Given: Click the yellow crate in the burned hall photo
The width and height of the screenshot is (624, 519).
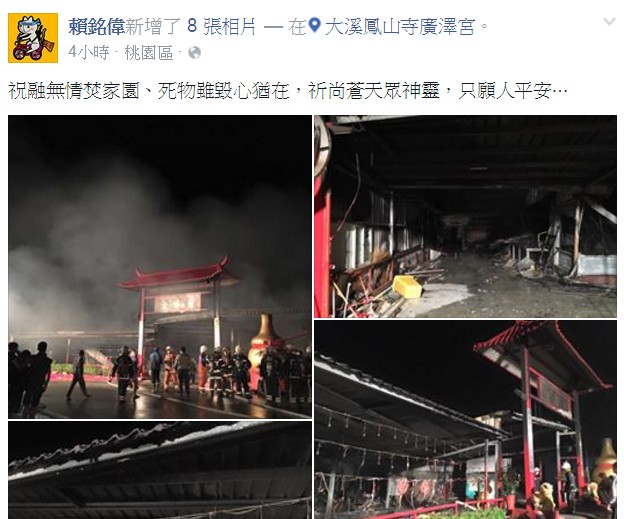Looking at the screenshot, I should (407, 287).
